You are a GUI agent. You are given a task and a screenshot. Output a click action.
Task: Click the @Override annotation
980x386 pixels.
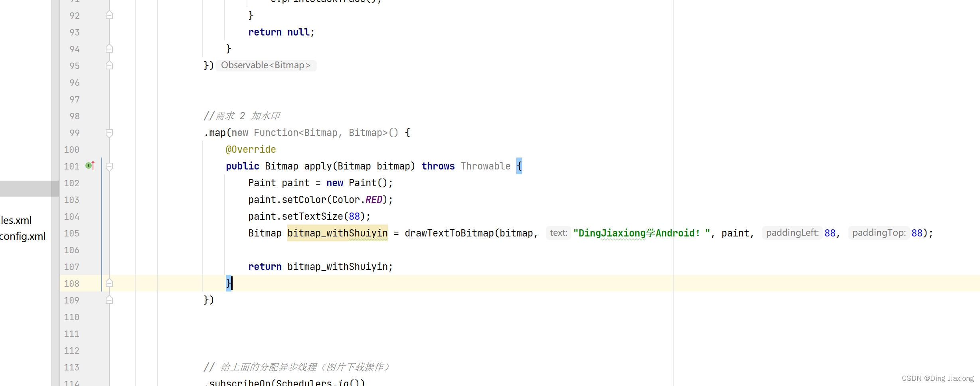click(x=251, y=150)
